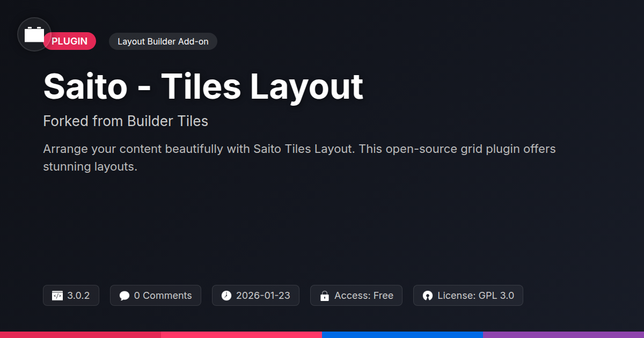Click the open-source license icon
Viewport: 644px width, 338px height.
(x=428, y=296)
